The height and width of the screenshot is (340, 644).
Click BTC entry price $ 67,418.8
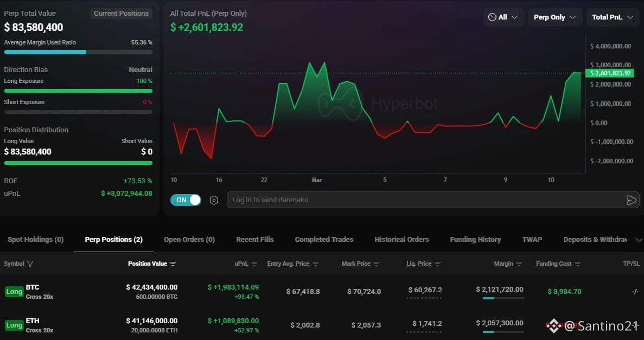tap(303, 292)
